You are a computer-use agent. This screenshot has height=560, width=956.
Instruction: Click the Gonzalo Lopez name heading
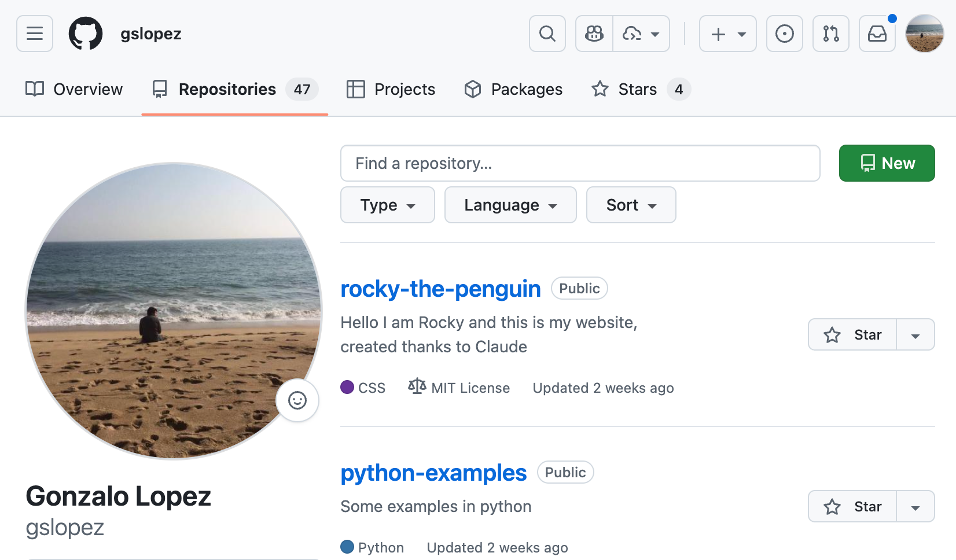119,496
